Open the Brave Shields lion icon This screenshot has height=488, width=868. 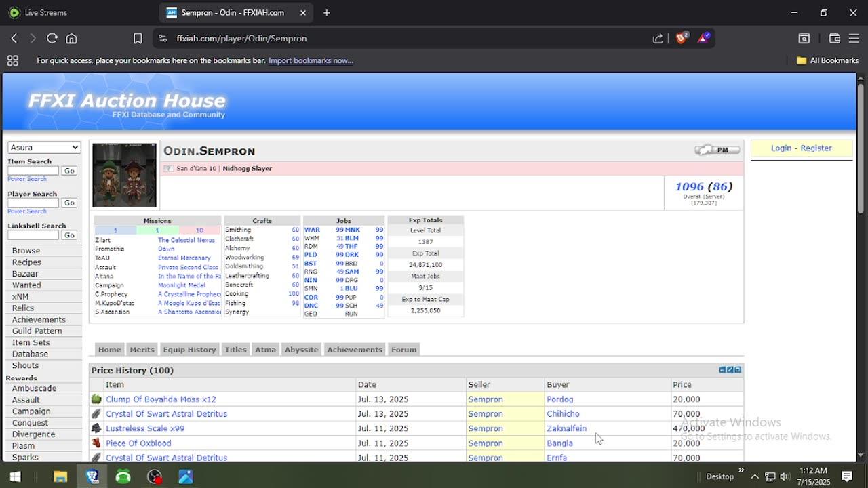coord(681,38)
